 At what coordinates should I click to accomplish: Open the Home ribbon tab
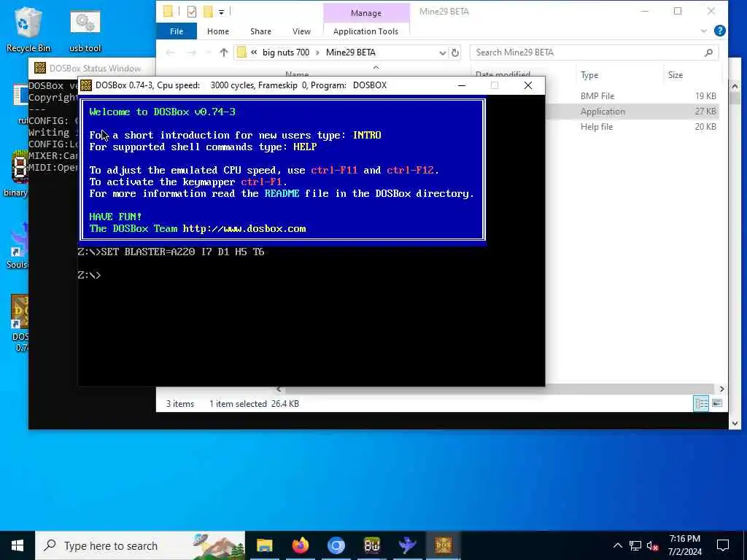coord(217,31)
